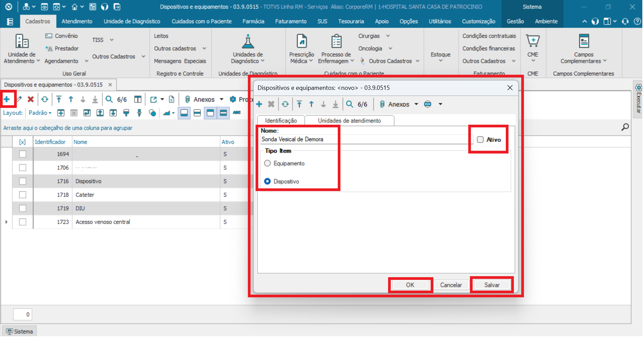Click the blue plus add-record icon
The image size is (644, 362).
(x=7, y=99)
